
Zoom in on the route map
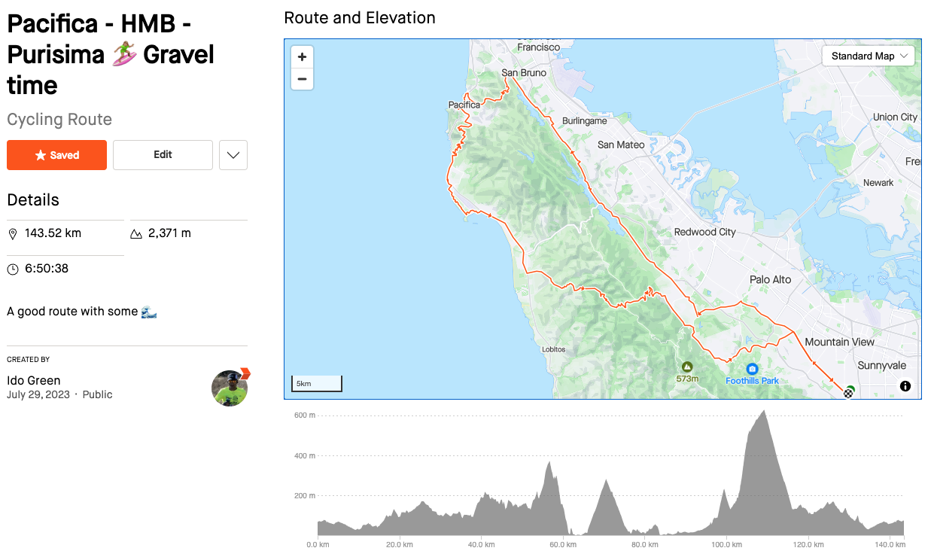point(302,57)
